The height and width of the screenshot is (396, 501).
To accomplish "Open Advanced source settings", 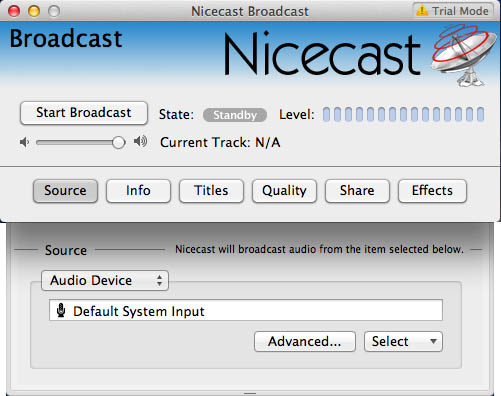I will [305, 341].
